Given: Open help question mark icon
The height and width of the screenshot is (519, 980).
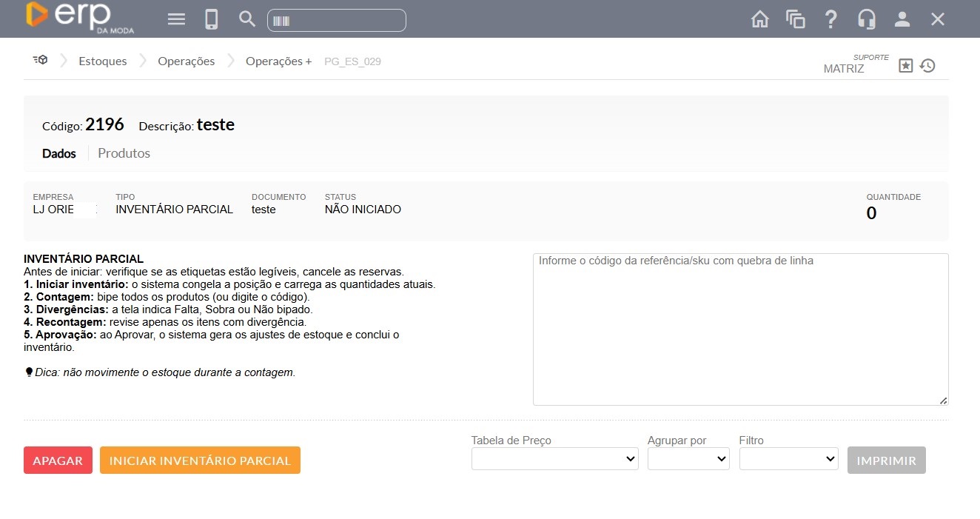Looking at the screenshot, I should pos(831,19).
